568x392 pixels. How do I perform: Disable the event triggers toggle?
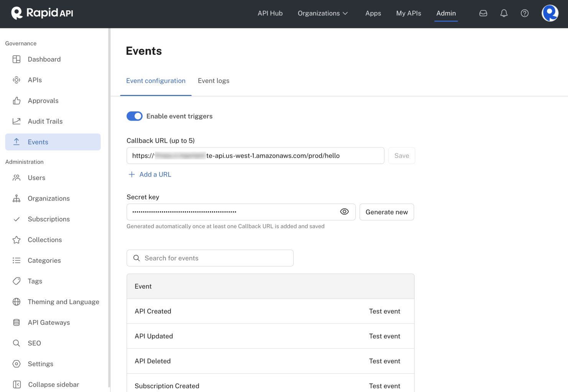coord(135,116)
